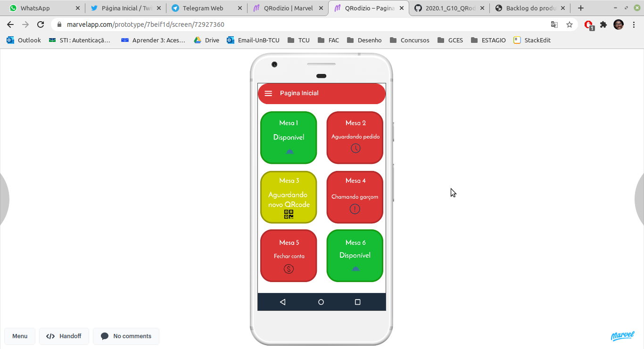
Task: Expand the Desenho bookmark folder
Action: click(x=364, y=41)
